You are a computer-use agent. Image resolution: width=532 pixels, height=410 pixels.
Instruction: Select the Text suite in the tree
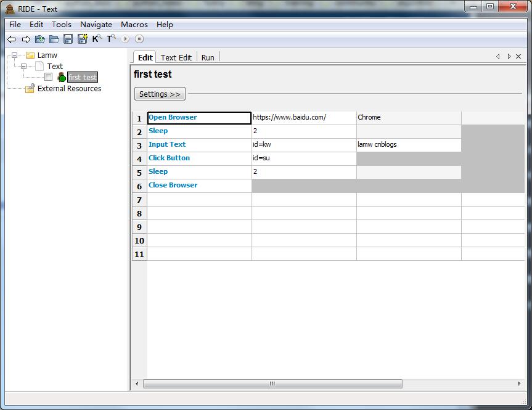[x=55, y=66]
